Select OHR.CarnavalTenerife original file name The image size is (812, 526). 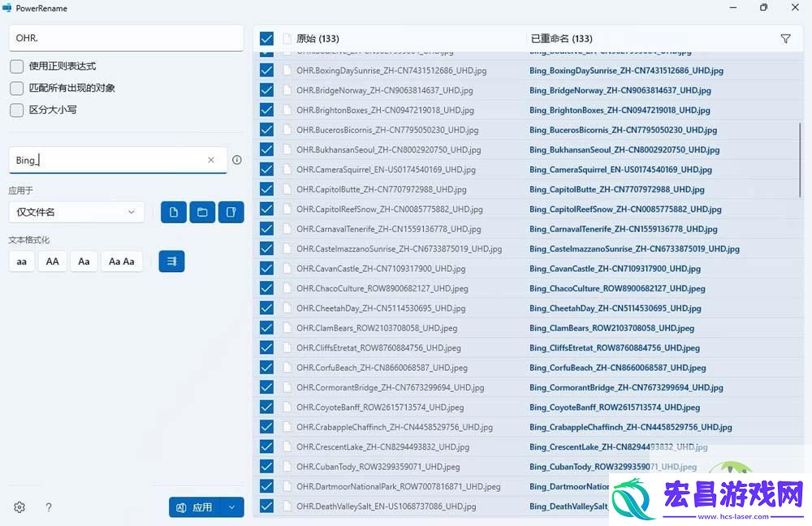[388, 229]
